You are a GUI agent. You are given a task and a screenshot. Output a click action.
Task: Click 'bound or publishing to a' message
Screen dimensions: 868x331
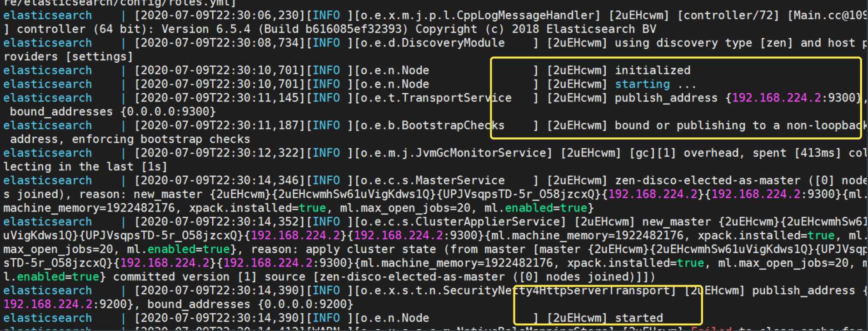click(x=697, y=125)
